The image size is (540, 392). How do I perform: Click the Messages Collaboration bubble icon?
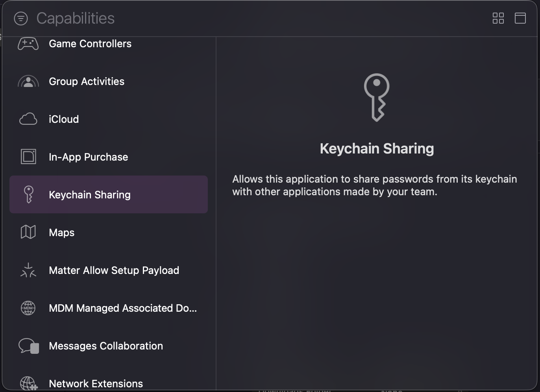28,346
